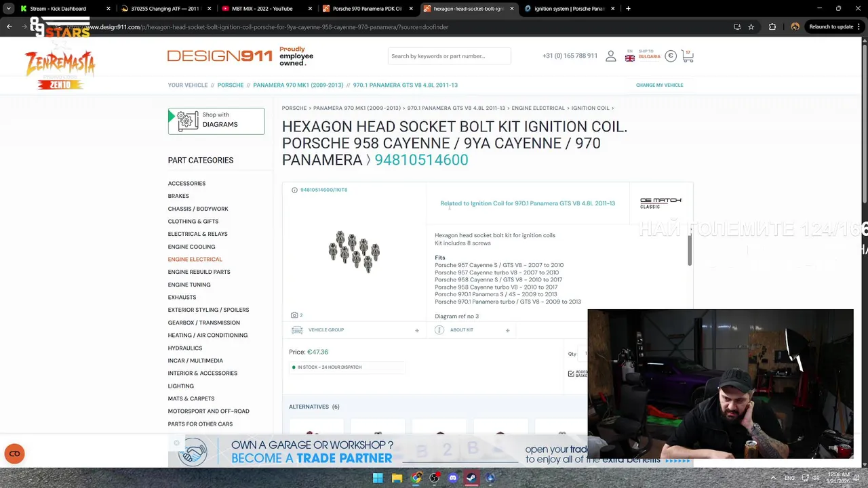Open the browser extensions icon

pos(772,27)
